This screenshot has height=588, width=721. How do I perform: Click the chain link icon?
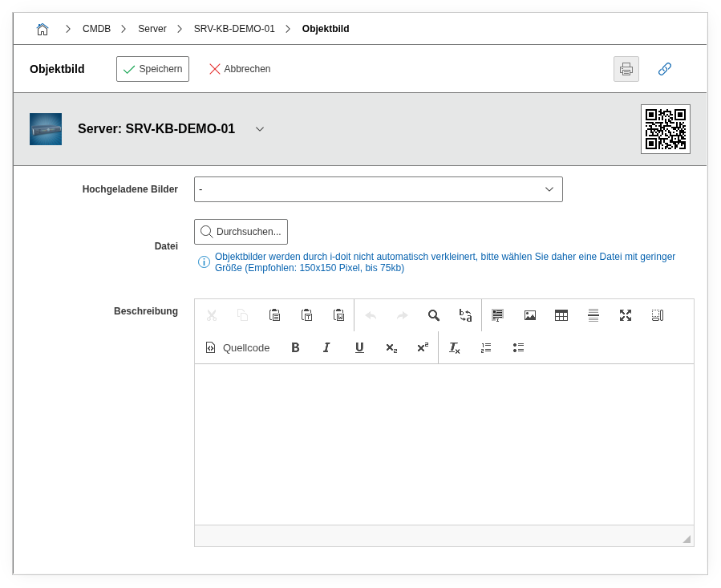(664, 69)
